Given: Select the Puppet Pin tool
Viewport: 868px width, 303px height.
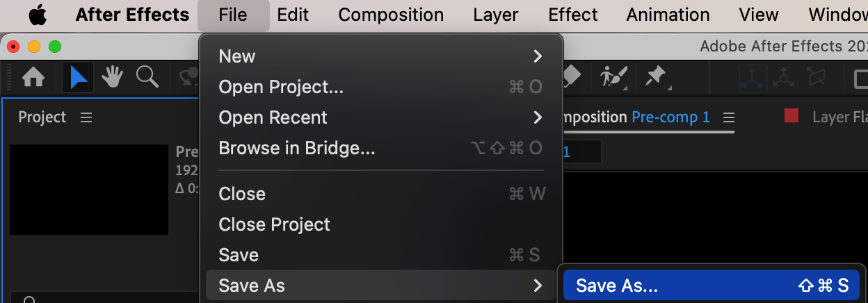Looking at the screenshot, I should [x=656, y=77].
